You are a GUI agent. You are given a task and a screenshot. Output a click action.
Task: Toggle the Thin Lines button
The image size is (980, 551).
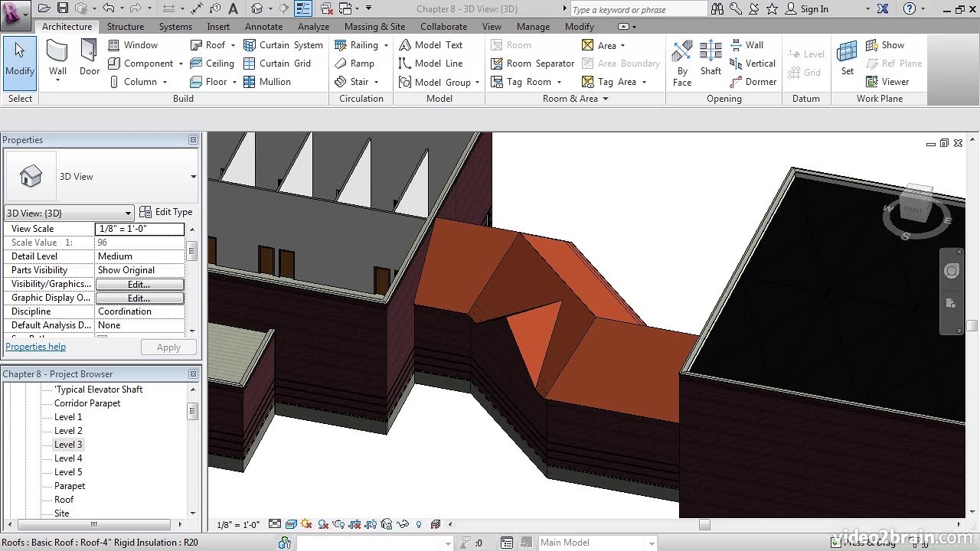303,8
